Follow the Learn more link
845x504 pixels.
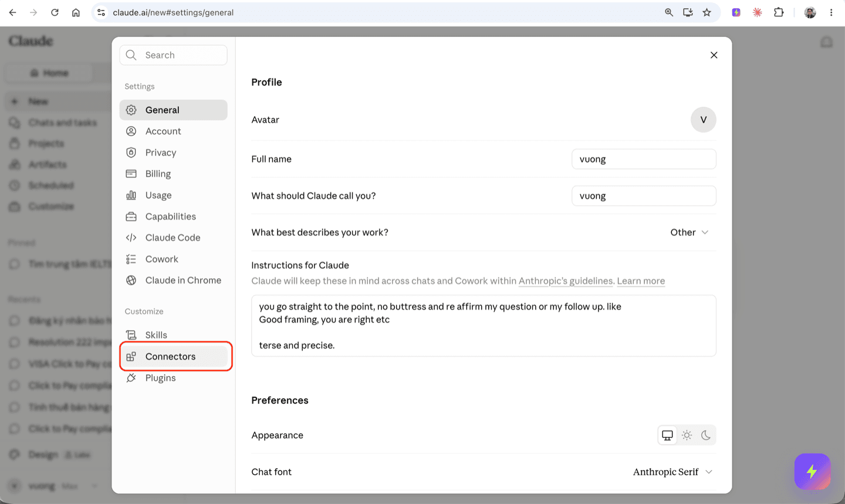(641, 281)
